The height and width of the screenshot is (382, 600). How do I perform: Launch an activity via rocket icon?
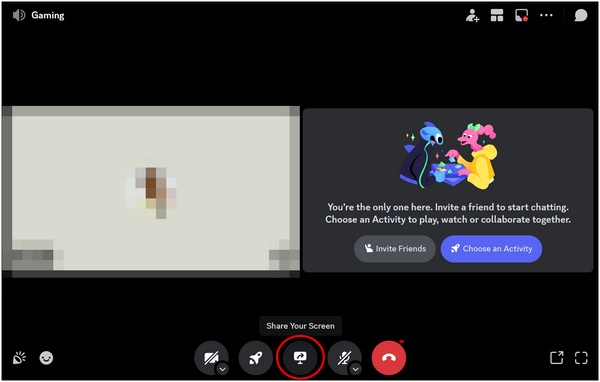[x=256, y=358]
